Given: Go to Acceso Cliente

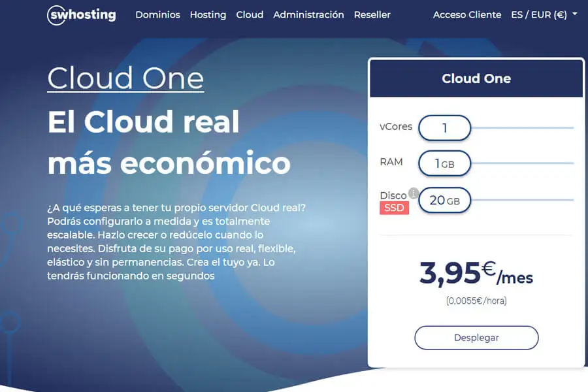Looking at the screenshot, I should [x=467, y=14].
